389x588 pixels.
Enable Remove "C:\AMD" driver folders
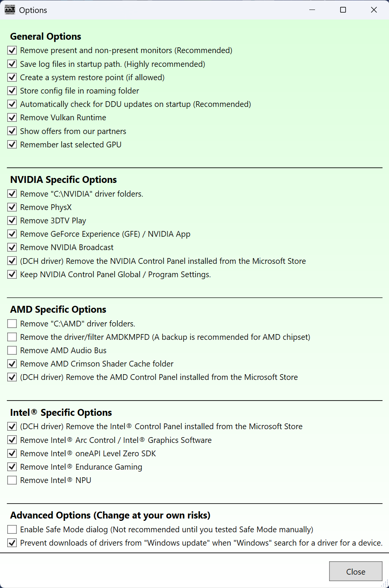[12, 324]
